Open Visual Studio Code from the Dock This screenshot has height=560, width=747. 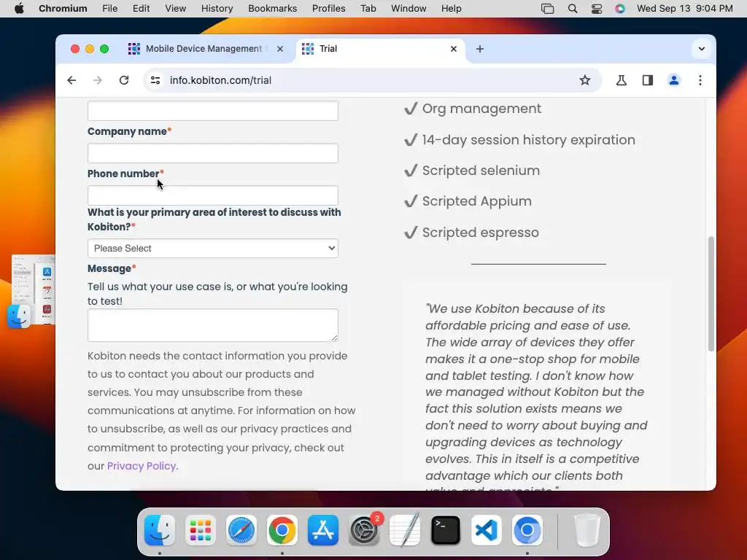click(487, 530)
